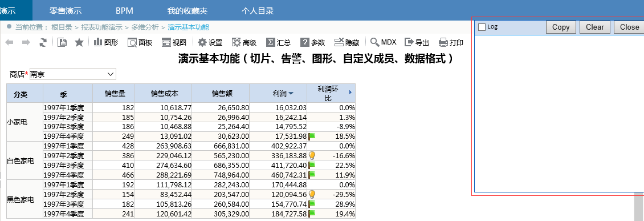Click the MDX magnifier button
Screen dimensions: 644x221
[383, 42]
